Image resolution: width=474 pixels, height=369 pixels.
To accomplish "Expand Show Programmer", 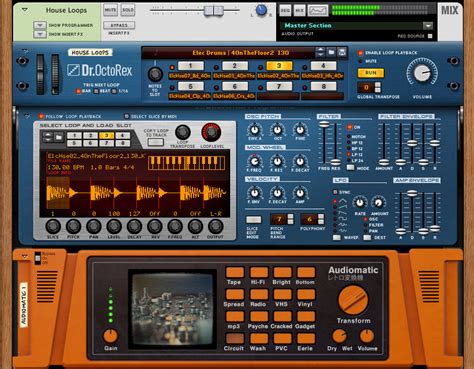I will click(x=40, y=25).
